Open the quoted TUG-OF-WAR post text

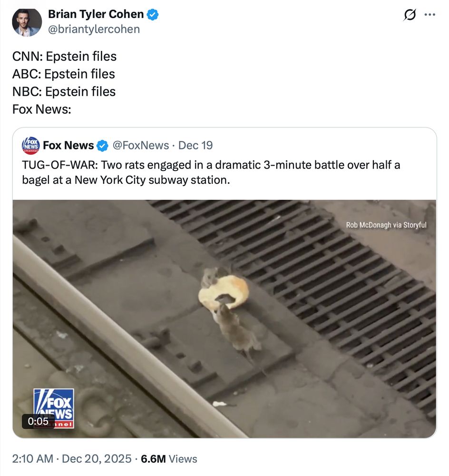pyautogui.click(x=211, y=172)
